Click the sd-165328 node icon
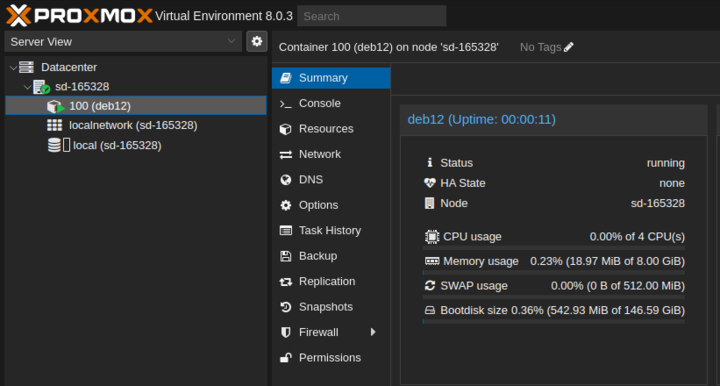Image resolution: width=720 pixels, height=386 pixels. pyautogui.click(x=41, y=87)
